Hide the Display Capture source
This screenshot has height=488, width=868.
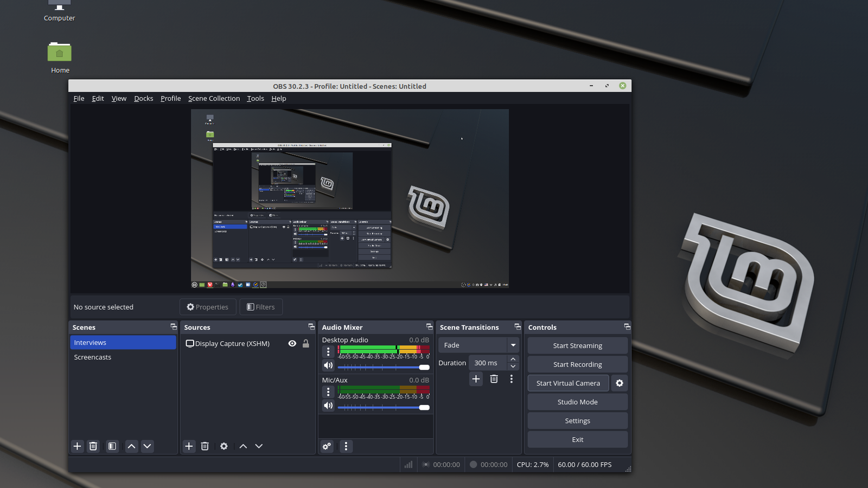click(292, 344)
